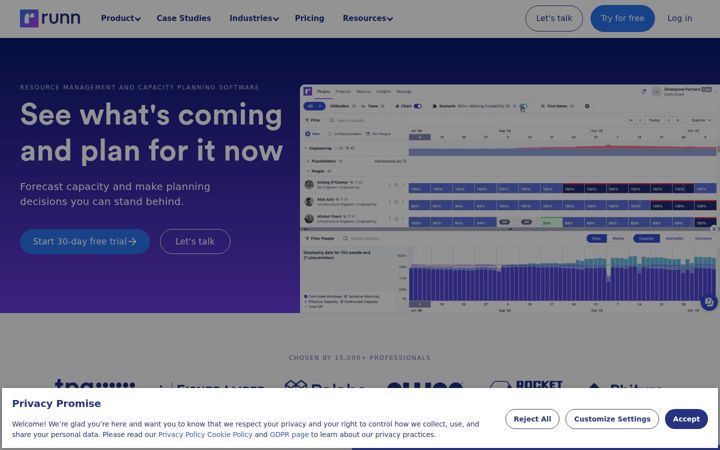The height and width of the screenshot is (450, 720).
Task: Click the Today button in the app preview
Action: point(654,120)
